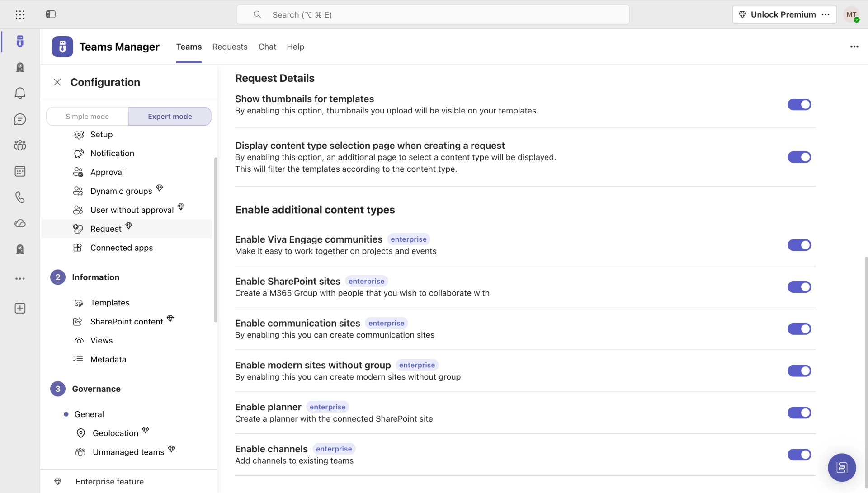The height and width of the screenshot is (493, 868).
Task: Open the Activity bell icon
Action: [20, 93]
